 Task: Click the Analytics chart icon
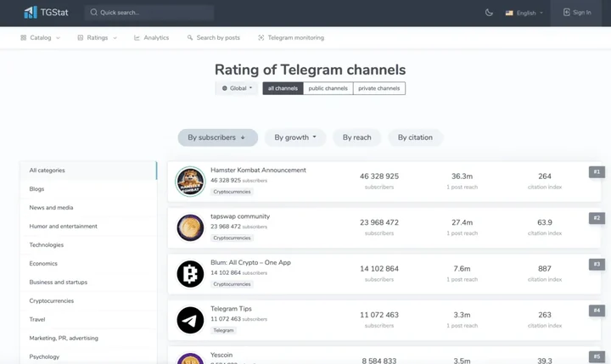tap(137, 38)
